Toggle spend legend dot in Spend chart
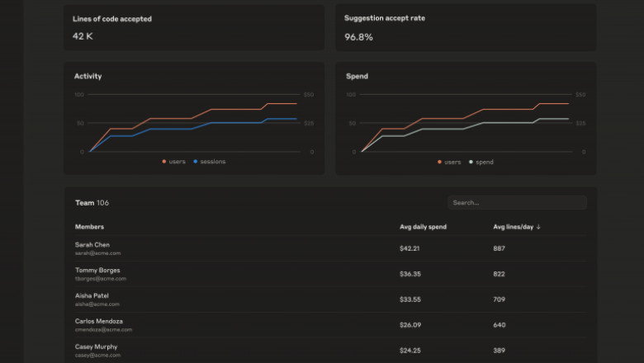 click(x=471, y=162)
